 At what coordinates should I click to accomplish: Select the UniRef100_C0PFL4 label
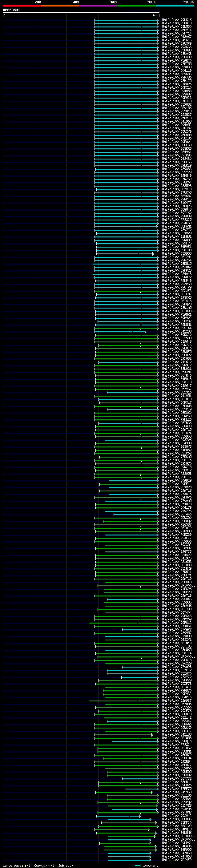click(x=177, y=484)
